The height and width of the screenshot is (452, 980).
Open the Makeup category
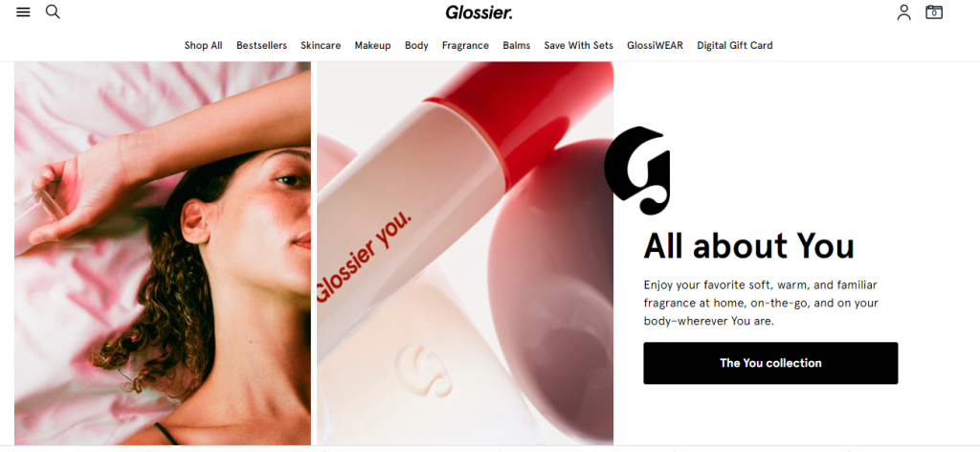pyautogui.click(x=372, y=46)
